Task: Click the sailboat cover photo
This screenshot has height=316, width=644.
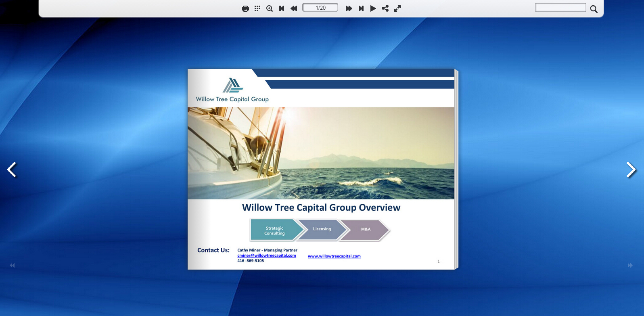Action: pyautogui.click(x=321, y=153)
